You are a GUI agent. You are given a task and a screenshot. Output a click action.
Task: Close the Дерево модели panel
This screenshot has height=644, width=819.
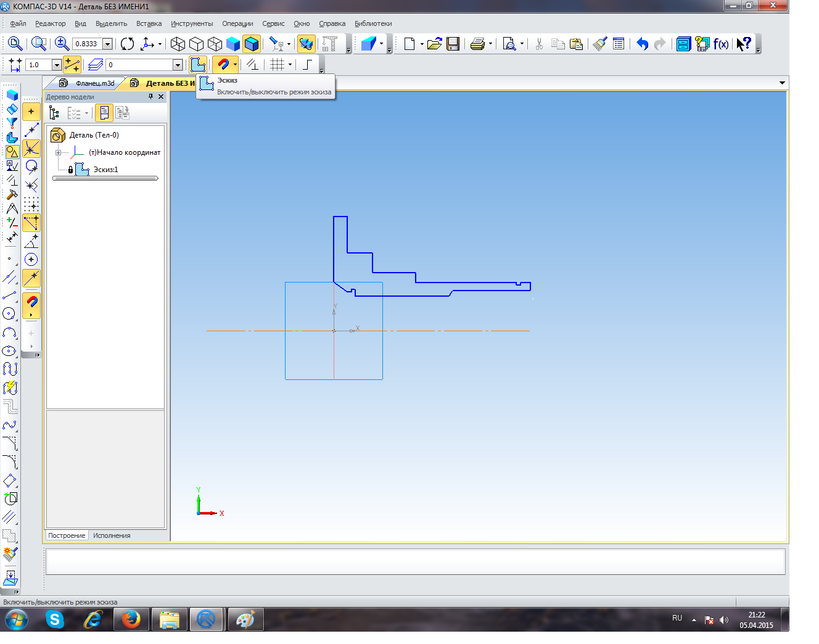[x=161, y=97]
